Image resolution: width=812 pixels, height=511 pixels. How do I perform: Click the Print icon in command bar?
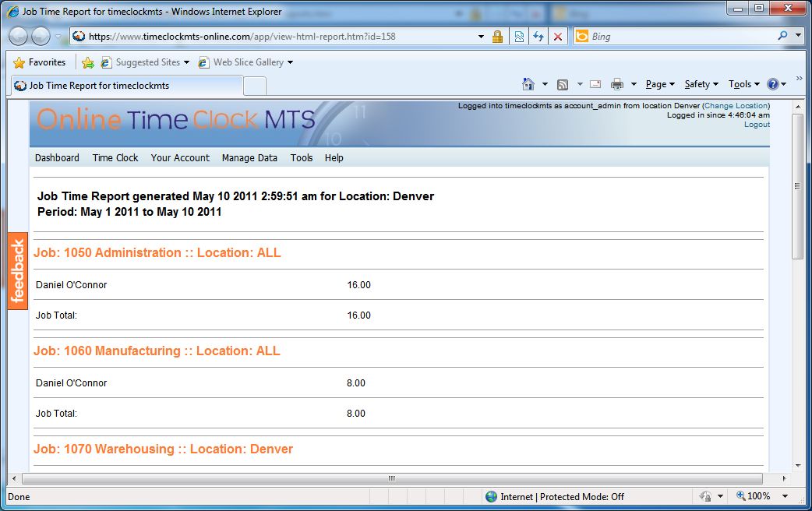pyautogui.click(x=616, y=84)
